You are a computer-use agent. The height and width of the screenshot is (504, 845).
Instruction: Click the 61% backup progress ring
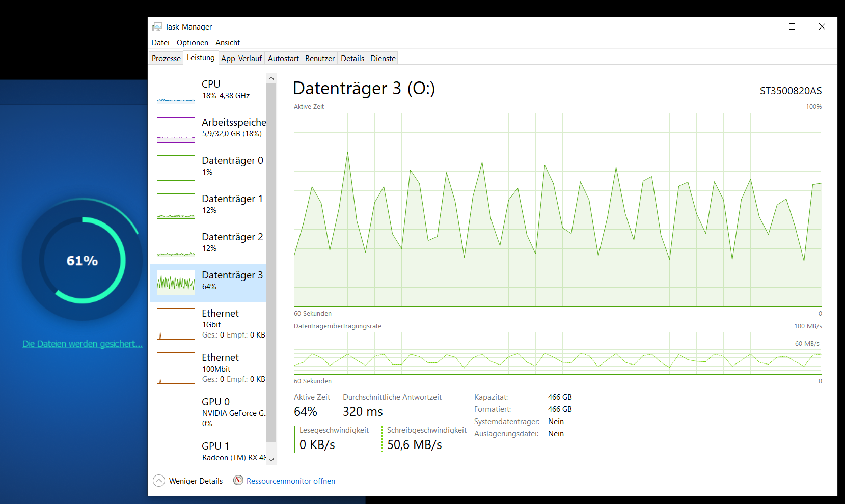pos(83,260)
